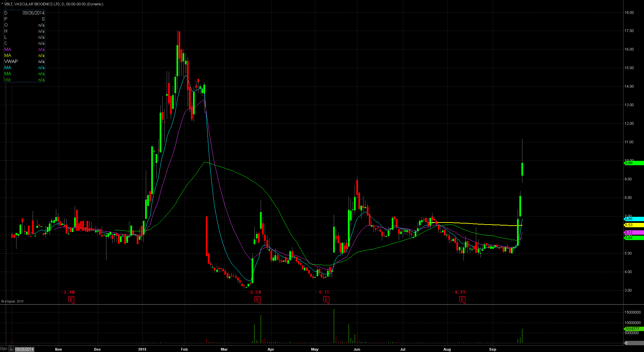Click the 09/26/2014 date in data box
This screenshot has width=644, height=352.
coord(33,13)
